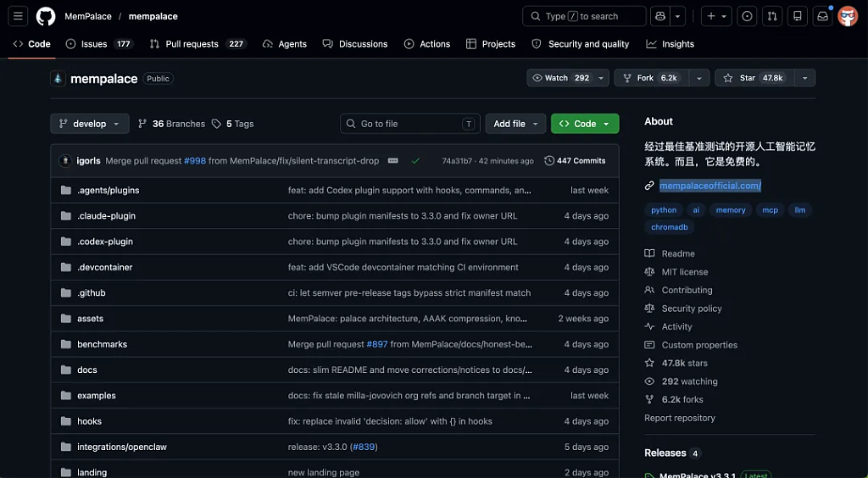Open the notifications inbox icon
Viewport: 868px width, 478px height.
coord(823,17)
